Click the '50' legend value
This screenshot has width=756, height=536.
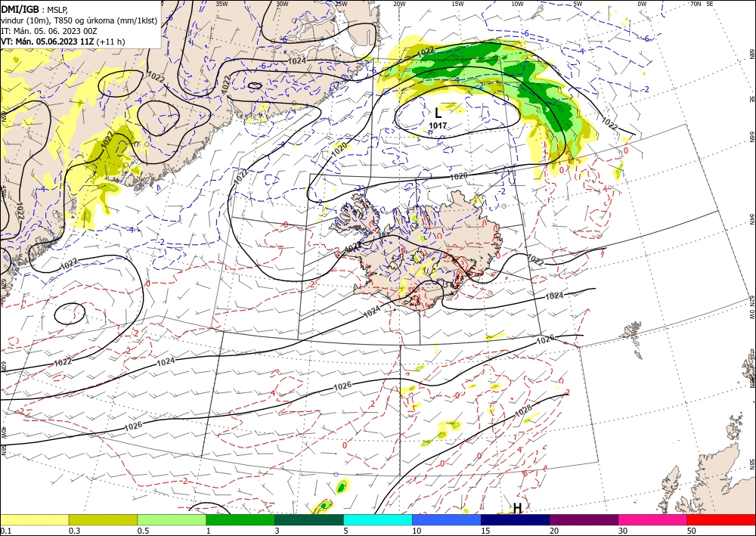click(x=692, y=531)
